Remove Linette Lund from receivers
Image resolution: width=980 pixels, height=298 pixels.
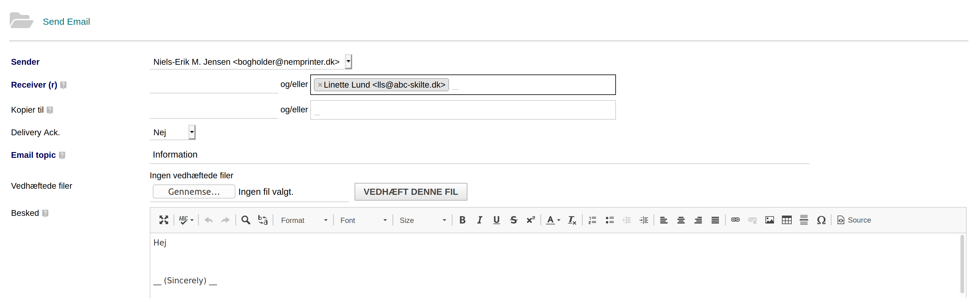[x=320, y=85]
